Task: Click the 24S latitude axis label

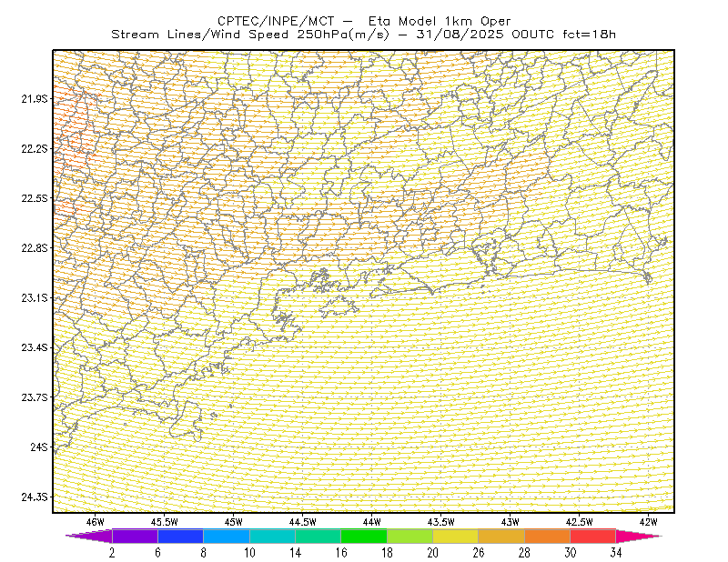Action: coord(39,447)
